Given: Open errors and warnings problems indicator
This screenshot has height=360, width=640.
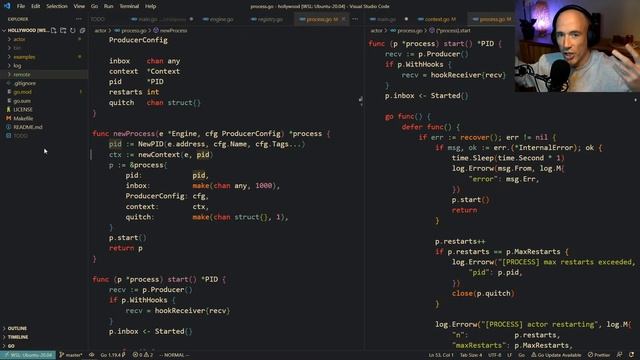Looking at the screenshot, I should 142,355.
